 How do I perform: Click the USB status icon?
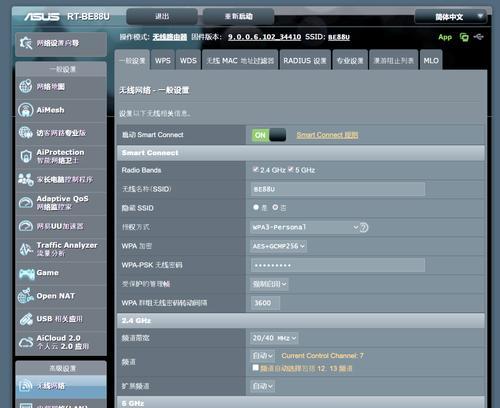pyautogui.click(x=478, y=36)
